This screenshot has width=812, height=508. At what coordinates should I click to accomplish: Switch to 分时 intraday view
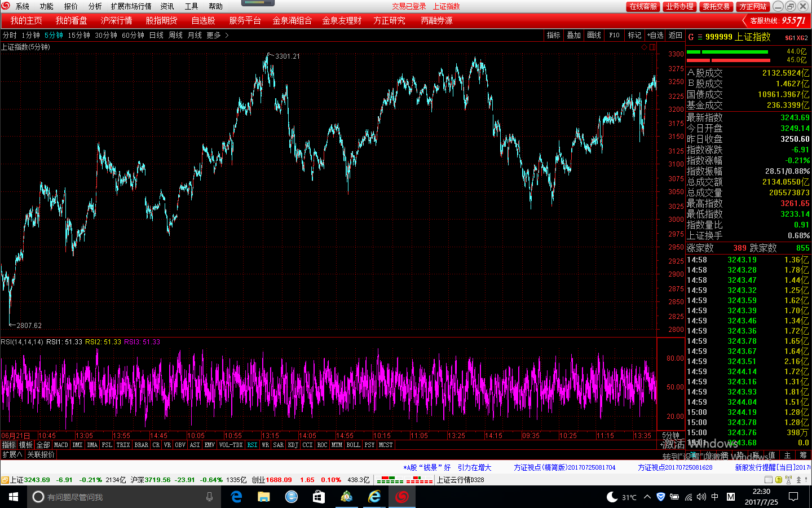tap(10, 35)
